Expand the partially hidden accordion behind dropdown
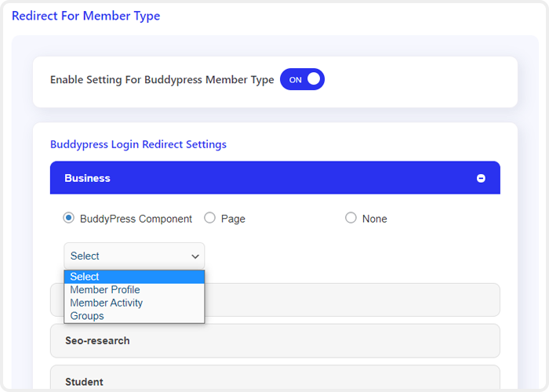Viewport: 549px width, 392px height. pos(352,300)
